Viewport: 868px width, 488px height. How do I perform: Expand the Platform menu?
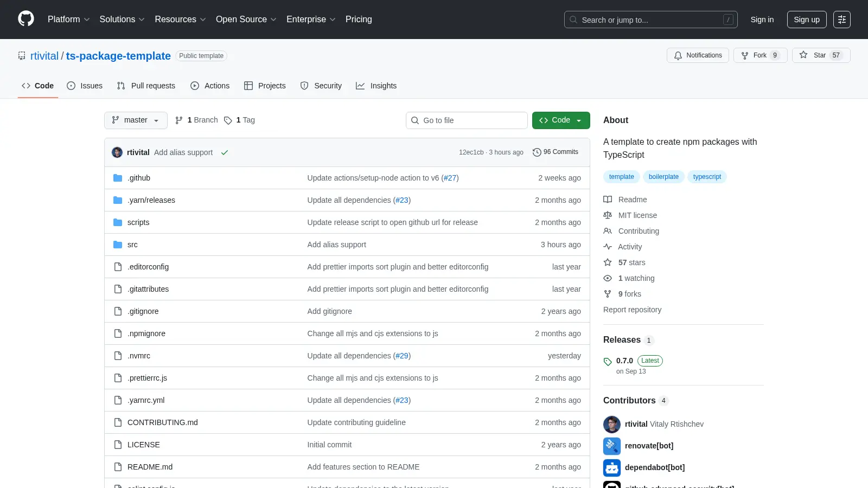pos(68,20)
